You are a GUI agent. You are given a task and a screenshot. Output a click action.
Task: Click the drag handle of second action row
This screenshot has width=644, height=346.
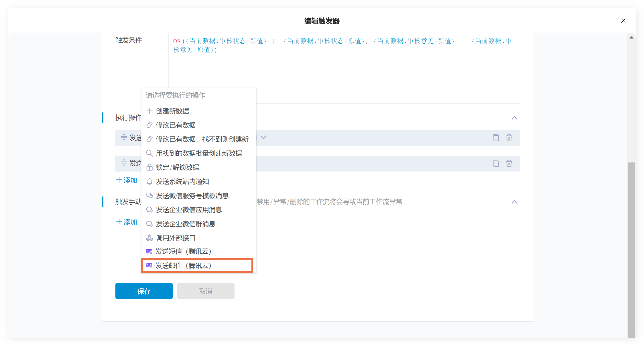(x=124, y=163)
